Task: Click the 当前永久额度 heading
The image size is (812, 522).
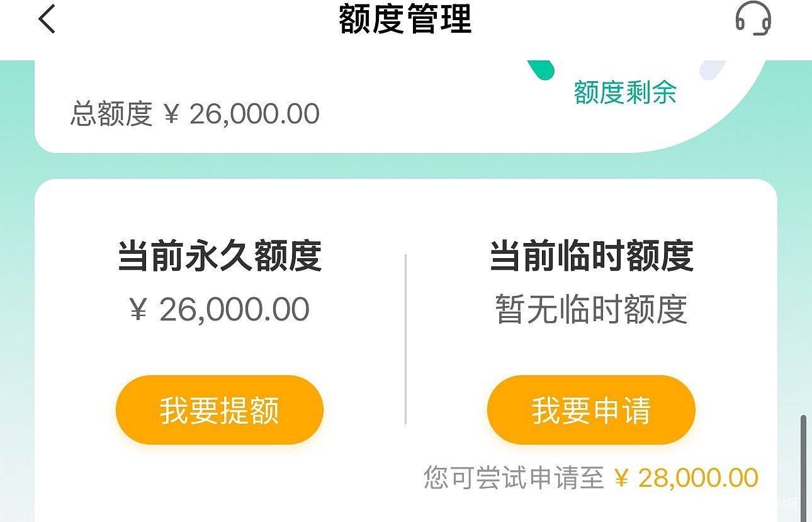Action: coord(220,256)
